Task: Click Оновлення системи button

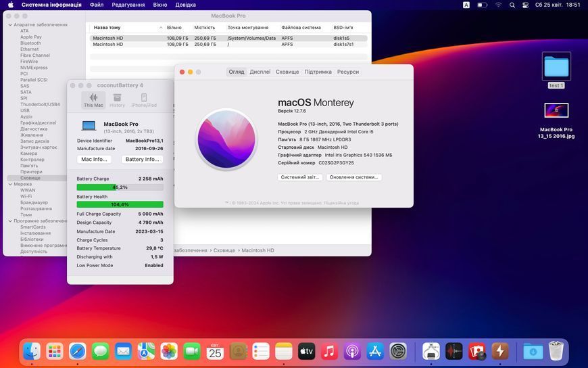Action: click(354, 177)
